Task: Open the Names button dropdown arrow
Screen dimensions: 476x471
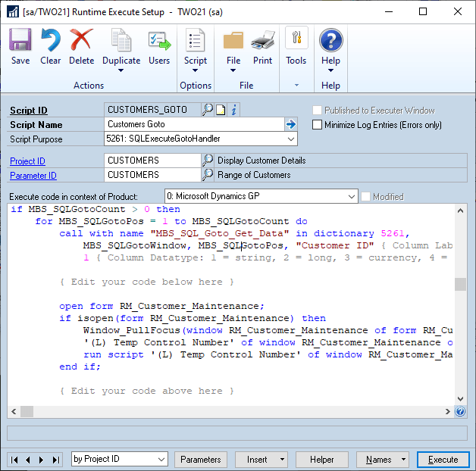Action: [x=403, y=460]
